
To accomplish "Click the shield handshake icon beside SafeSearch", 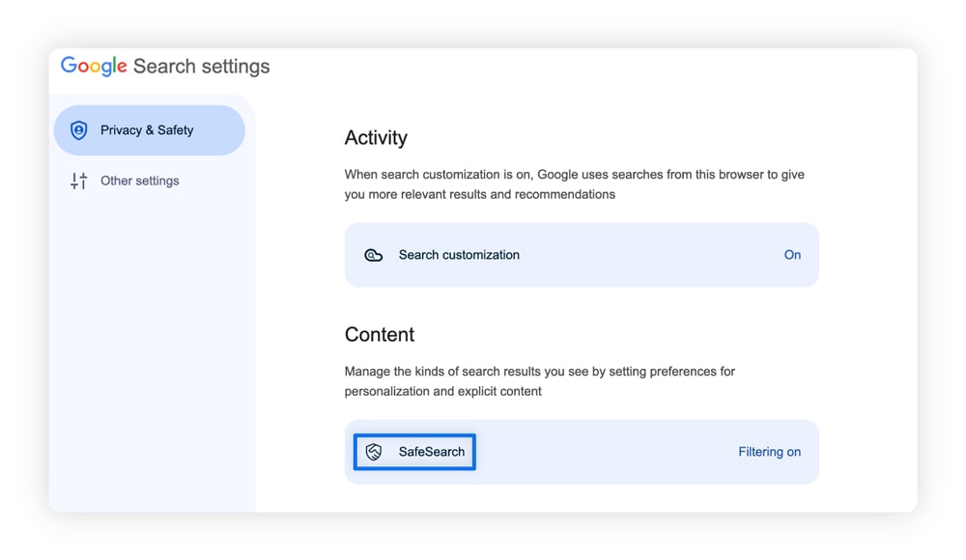I will coord(376,451).
